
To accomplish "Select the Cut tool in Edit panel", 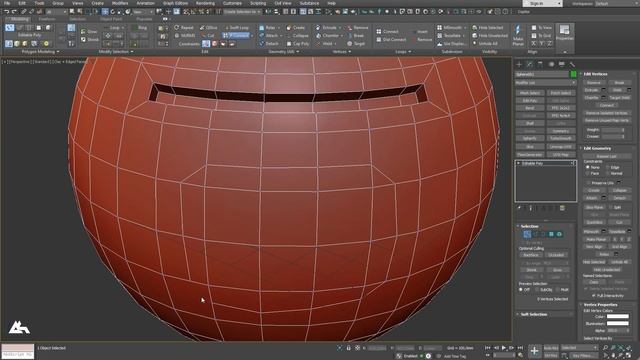I will (x=208, y=36).
